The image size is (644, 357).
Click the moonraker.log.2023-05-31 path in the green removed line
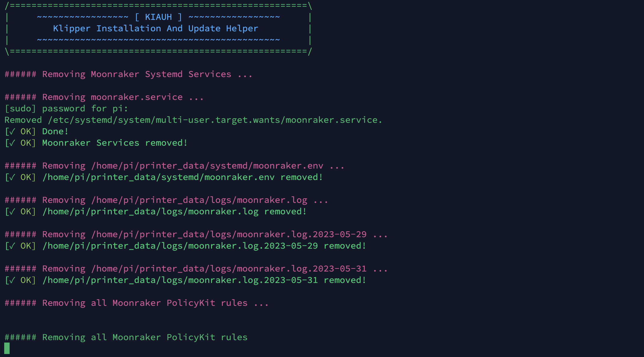pos(180,280)
